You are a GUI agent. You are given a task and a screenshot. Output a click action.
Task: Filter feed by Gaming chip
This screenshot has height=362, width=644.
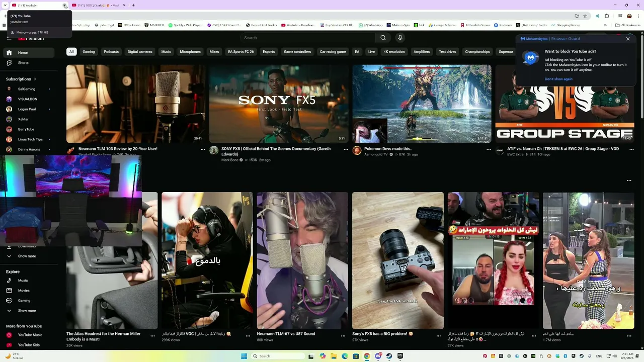click(x=89, y=52)
